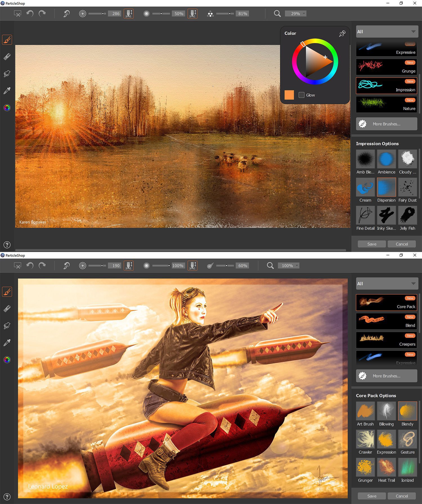Select Creepers brush pack

[386, 340]
